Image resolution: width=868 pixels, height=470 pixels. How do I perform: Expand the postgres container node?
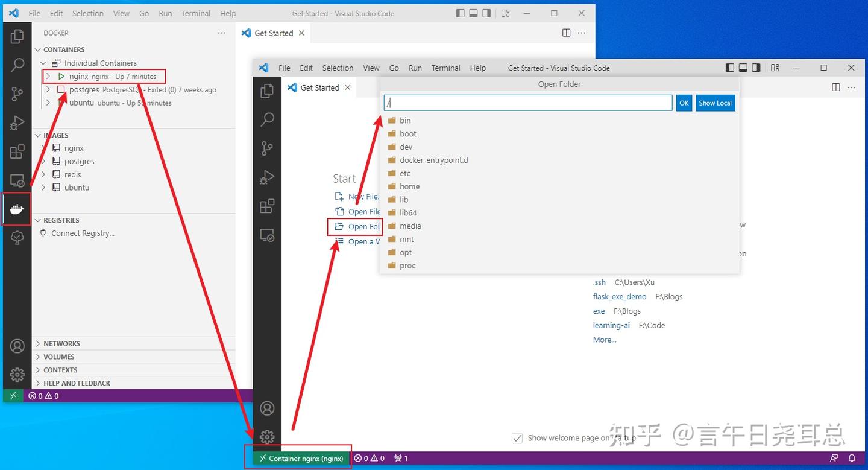click(48, 89)
